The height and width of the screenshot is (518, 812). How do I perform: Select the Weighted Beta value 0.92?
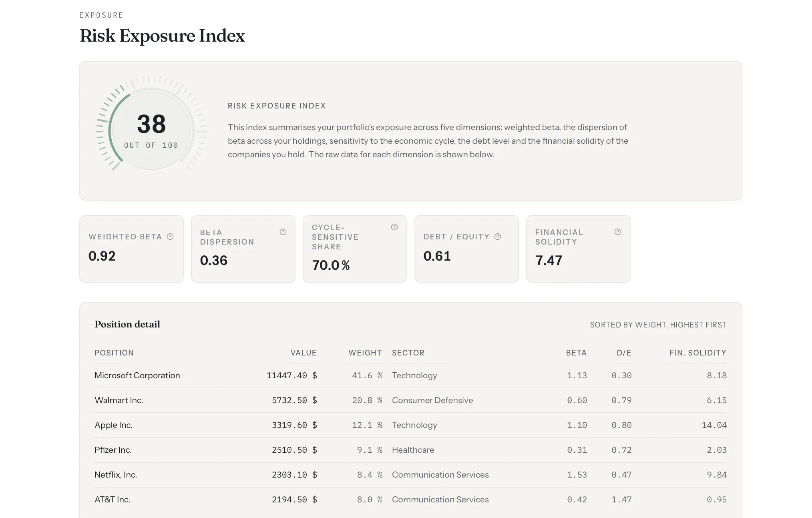point(102,256)
